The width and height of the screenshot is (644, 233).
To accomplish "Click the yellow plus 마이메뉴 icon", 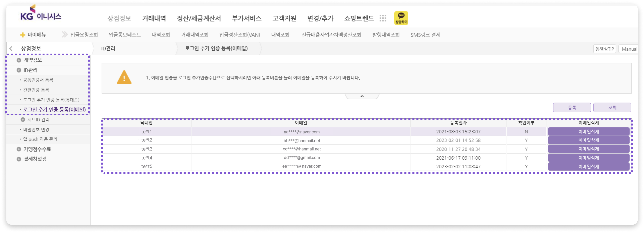I will (x=23, y=35).
